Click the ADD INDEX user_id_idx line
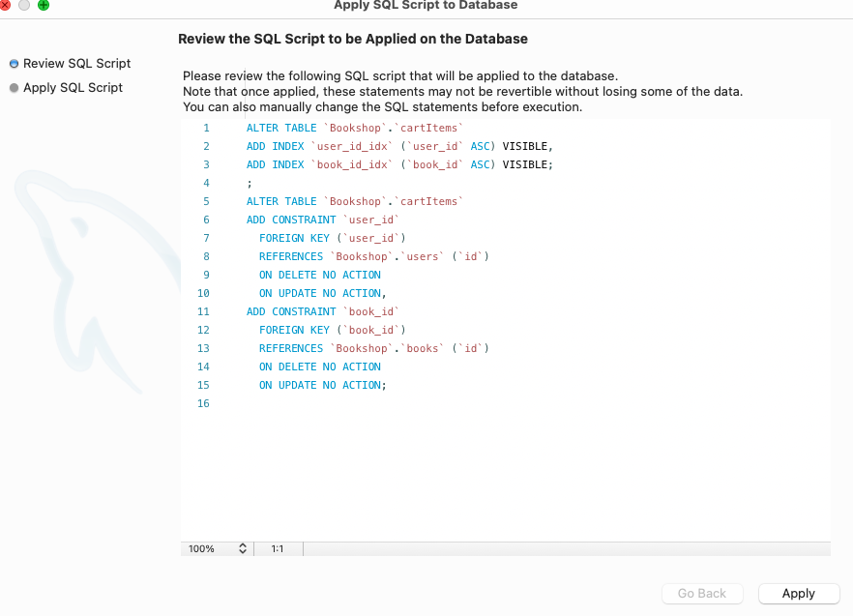 pos(399,146)
